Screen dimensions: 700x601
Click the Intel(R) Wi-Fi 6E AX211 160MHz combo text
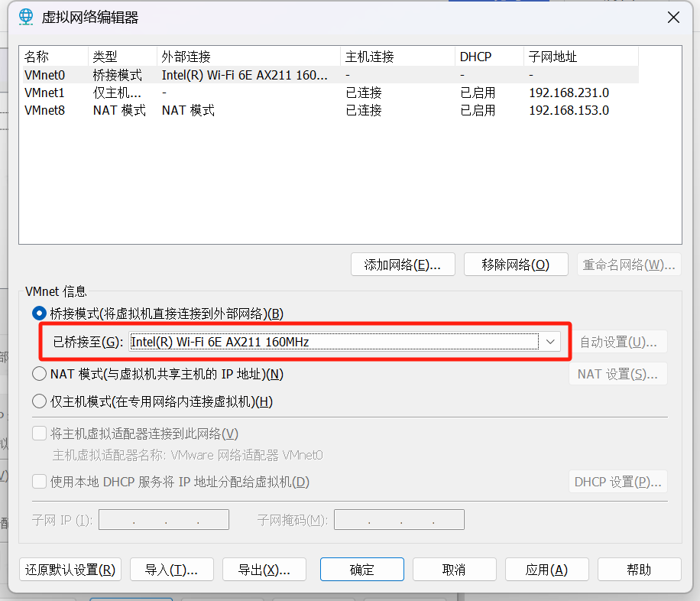pyautogui.click(x=220, y=342)
